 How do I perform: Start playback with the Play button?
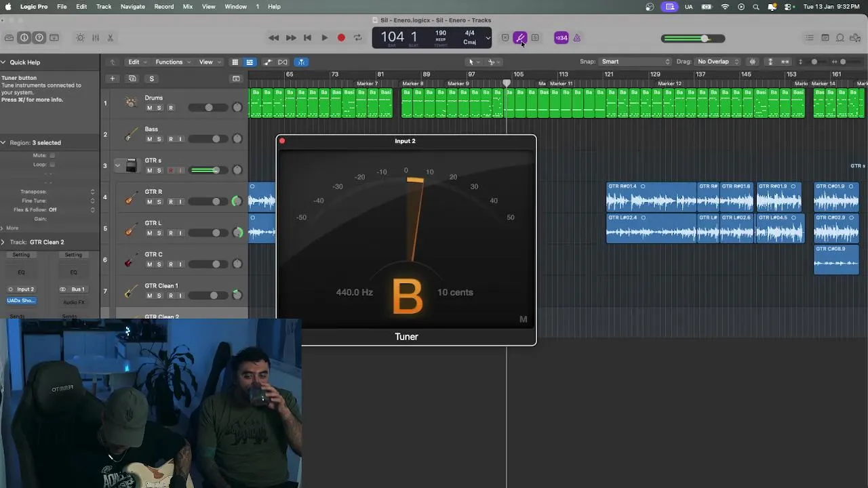324,38
